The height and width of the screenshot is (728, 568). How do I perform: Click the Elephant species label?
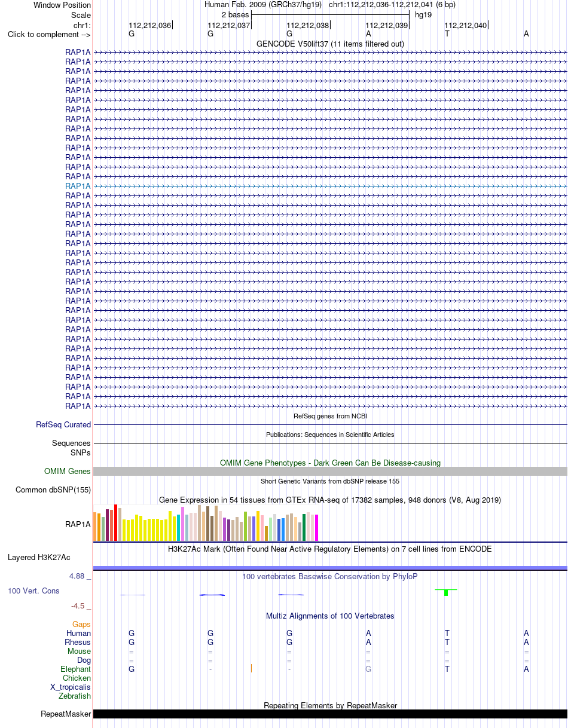[75, 669]
